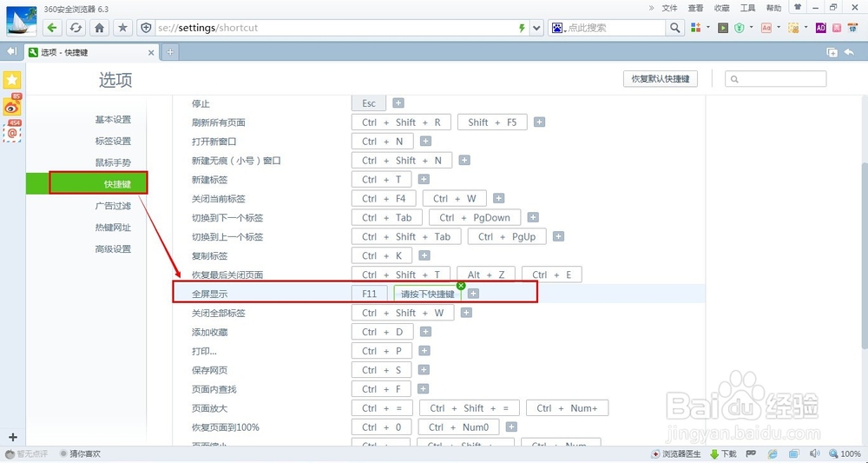Expand the Aa extension dropdown arrow

pyautogui.click(x=779, y=27)
